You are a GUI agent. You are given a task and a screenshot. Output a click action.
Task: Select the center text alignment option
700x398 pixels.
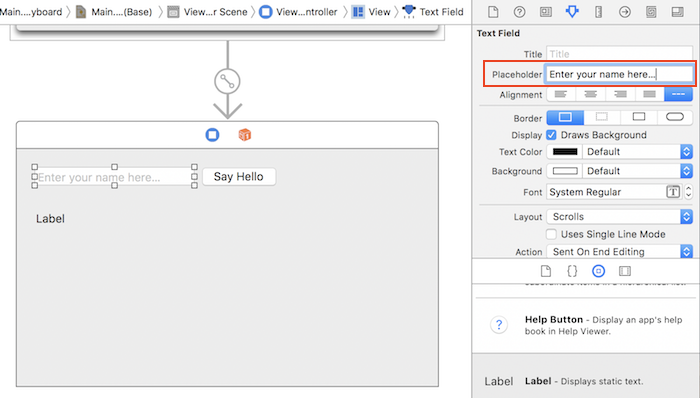pyautogui.click(x=591, y=94)
